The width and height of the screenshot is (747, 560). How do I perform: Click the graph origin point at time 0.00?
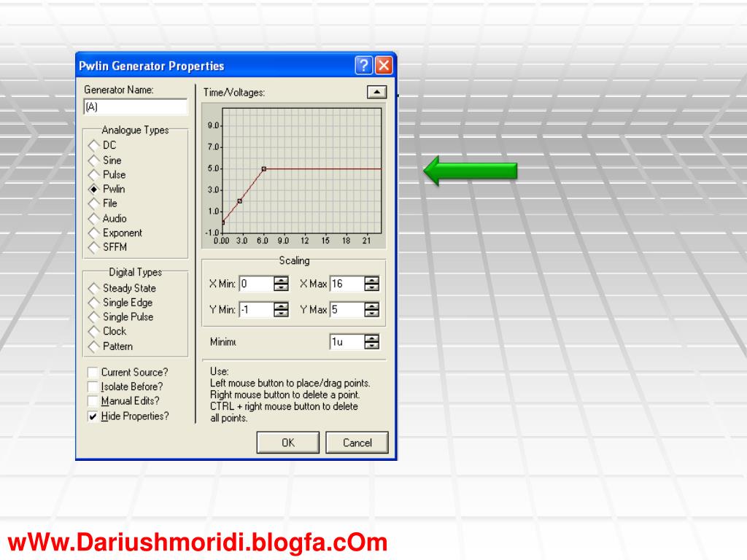[x=223, y=222]
